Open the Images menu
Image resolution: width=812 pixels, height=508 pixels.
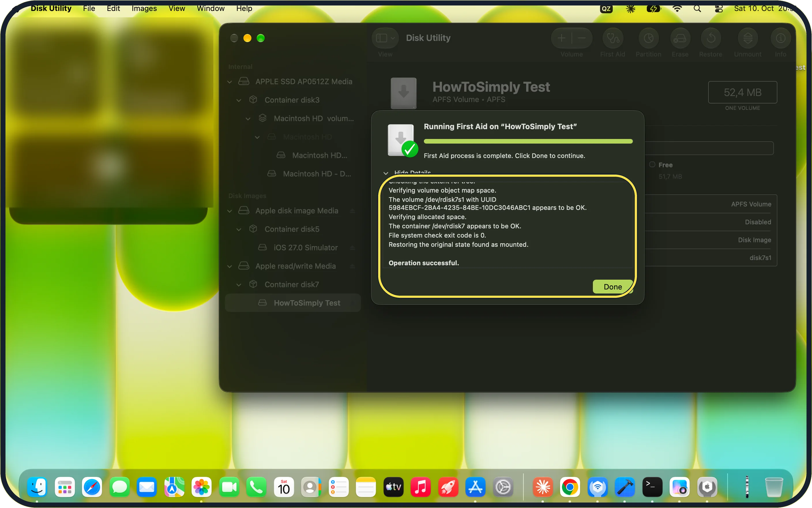144,8
